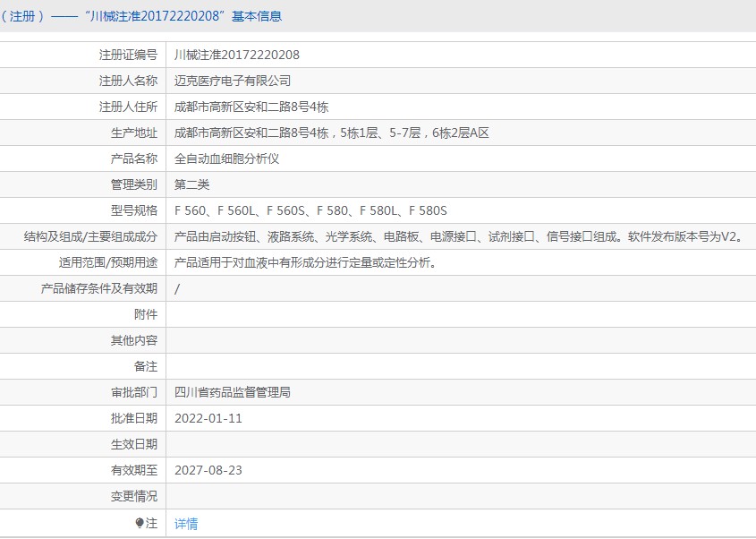Screen dimensions: 756x539
Task: Click the 生产地址 label cell
Action: (83, 133)
